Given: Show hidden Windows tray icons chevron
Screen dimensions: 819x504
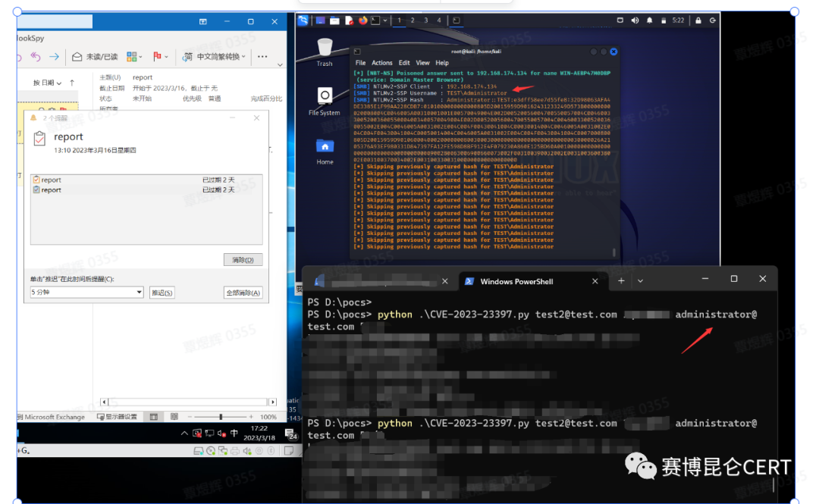Looking at the screenshot, I should (184, 433).
